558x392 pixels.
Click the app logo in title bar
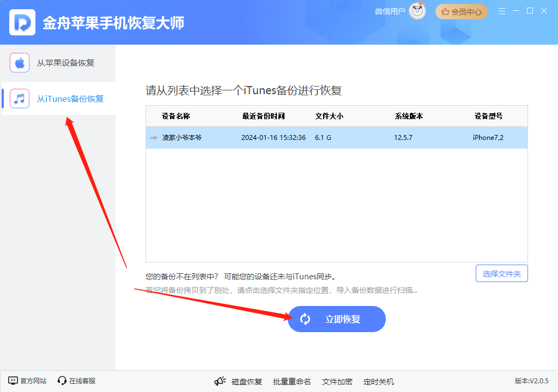tap(22, 22)
